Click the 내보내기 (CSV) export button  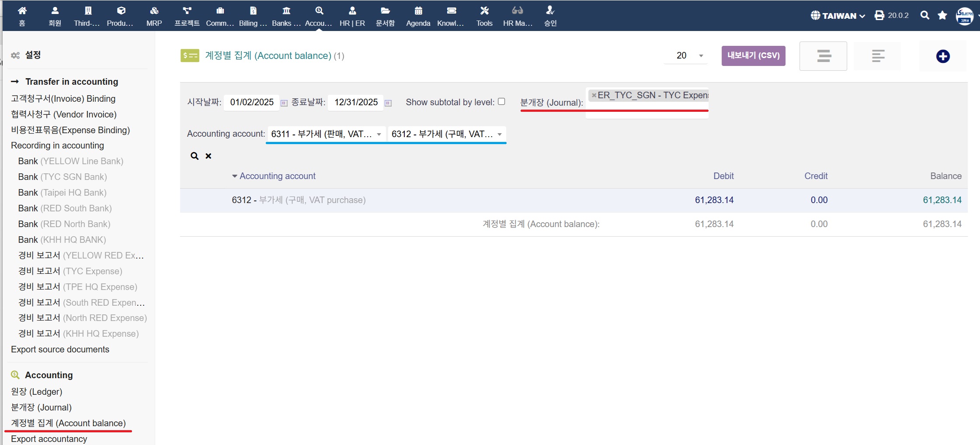click(x=753, y=55)
